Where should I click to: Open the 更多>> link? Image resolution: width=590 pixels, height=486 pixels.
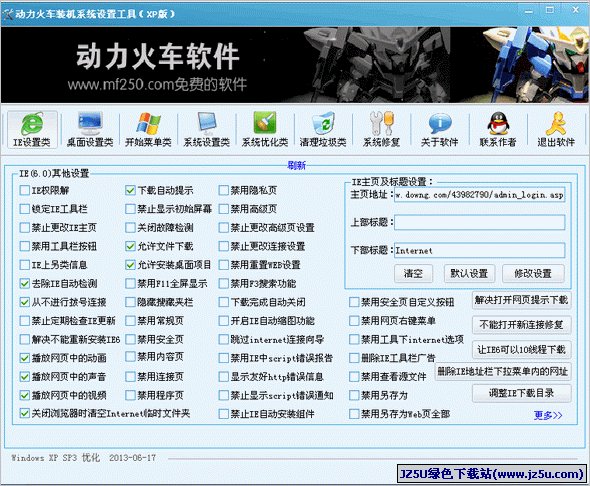click(548, 415)
